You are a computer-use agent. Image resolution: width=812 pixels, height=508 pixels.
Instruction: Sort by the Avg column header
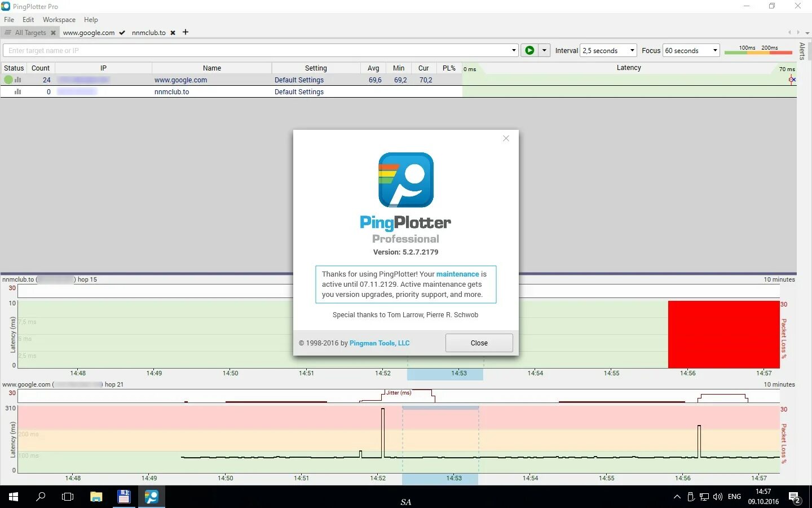(x=373, y=68)
